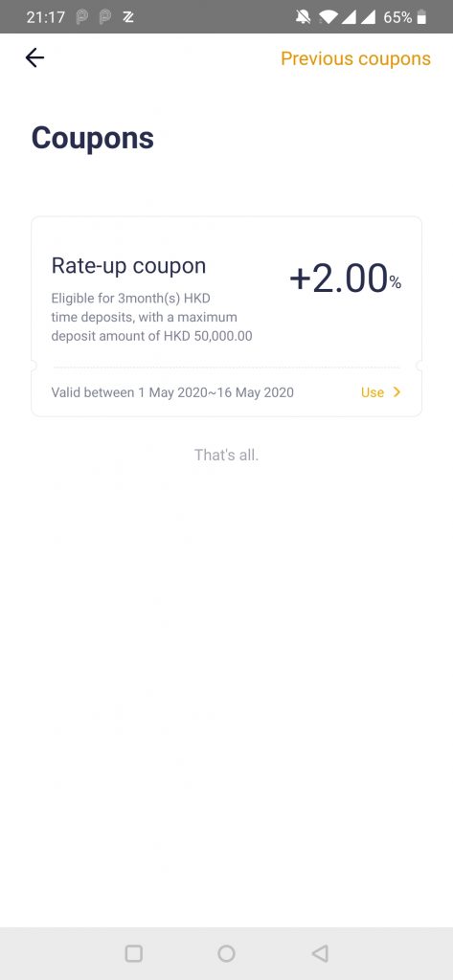Tap the Android home circle icon
The height and width of the screenshot is (980, 453).
click(226, 953)
